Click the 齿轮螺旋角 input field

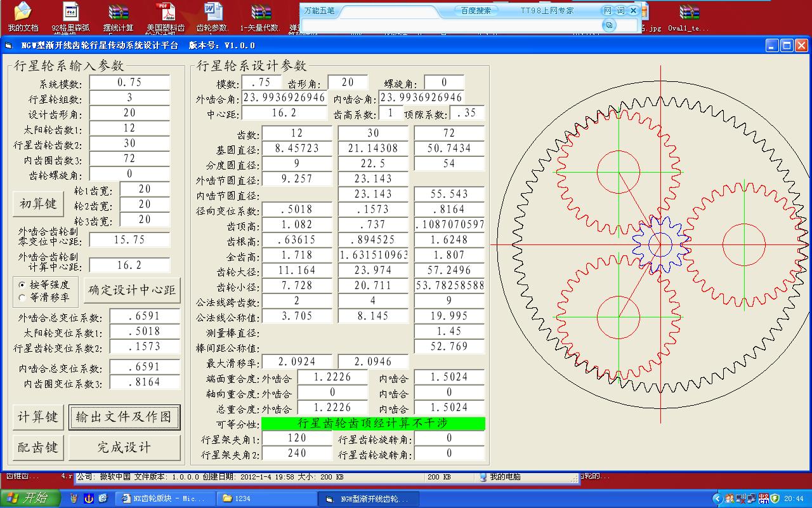click(x=129, y=174)
